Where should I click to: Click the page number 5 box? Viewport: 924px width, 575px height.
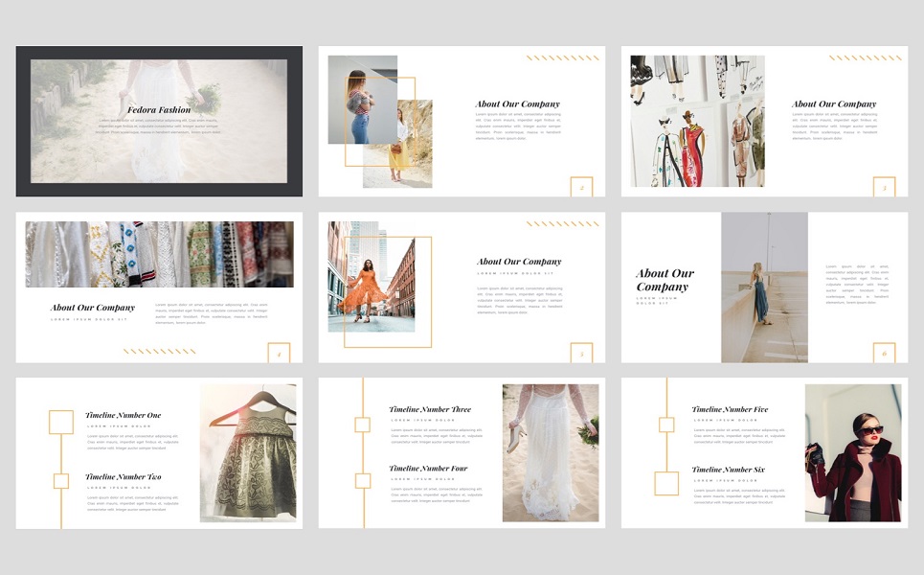[x=581, y=353]
